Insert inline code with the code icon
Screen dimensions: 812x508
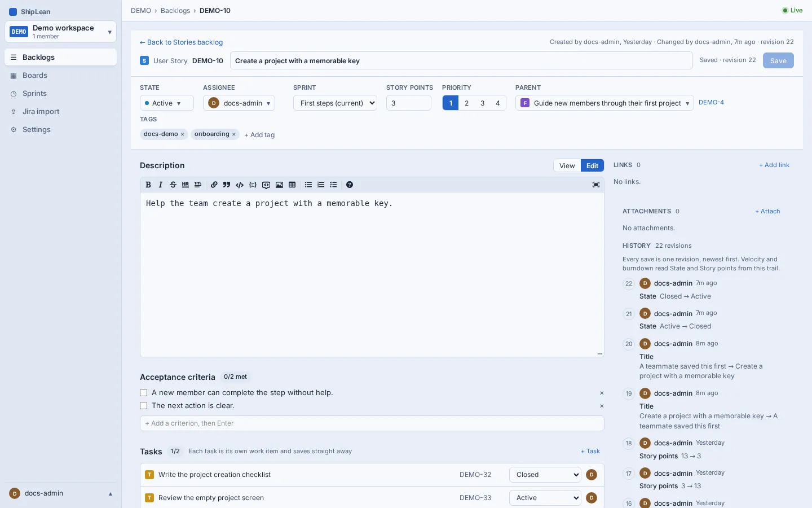click(240, 185)
